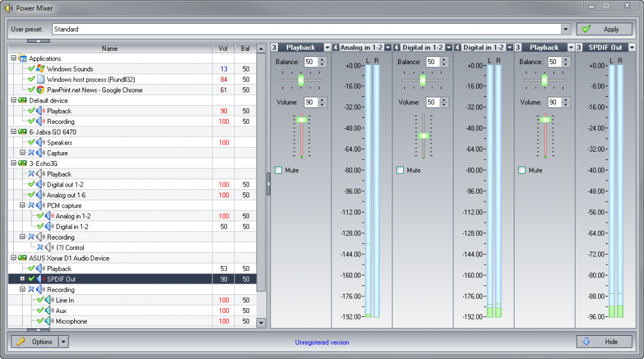
Task: Click the Google Chrome icon in PawPrint.net row
Action: pos(40,89)
